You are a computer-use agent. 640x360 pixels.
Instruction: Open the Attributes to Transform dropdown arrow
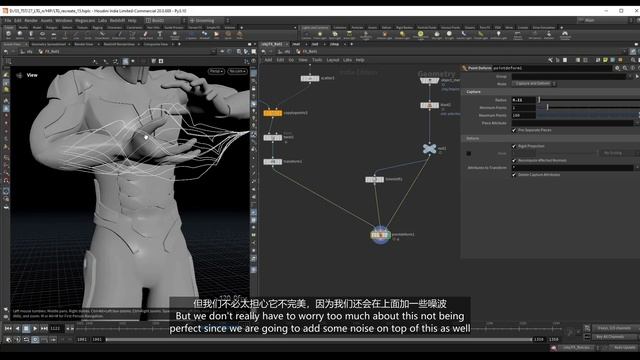point(636,168)
